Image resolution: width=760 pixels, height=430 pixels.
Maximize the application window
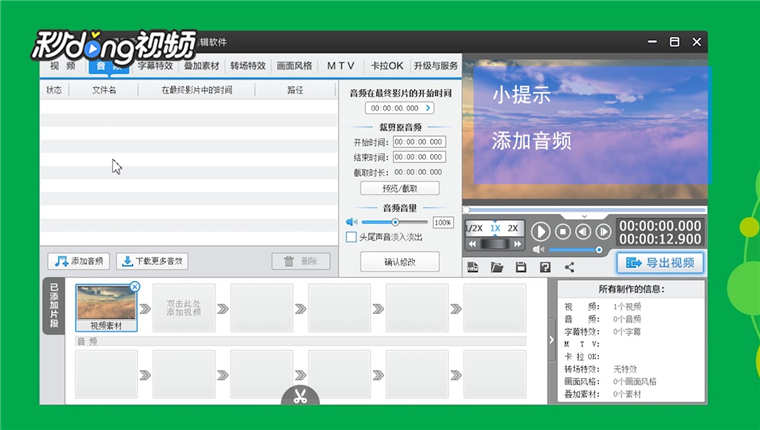click(674, 42)
